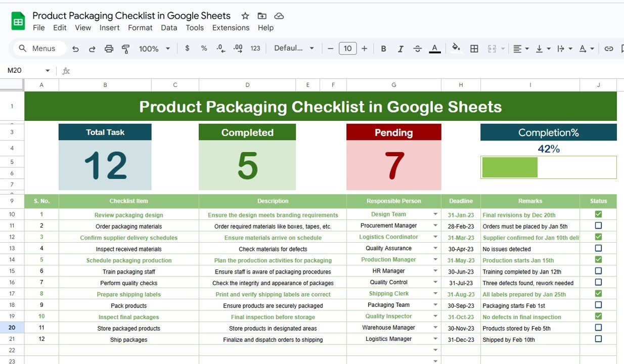Uncheck status for Review packaging design

coord(598,214)
